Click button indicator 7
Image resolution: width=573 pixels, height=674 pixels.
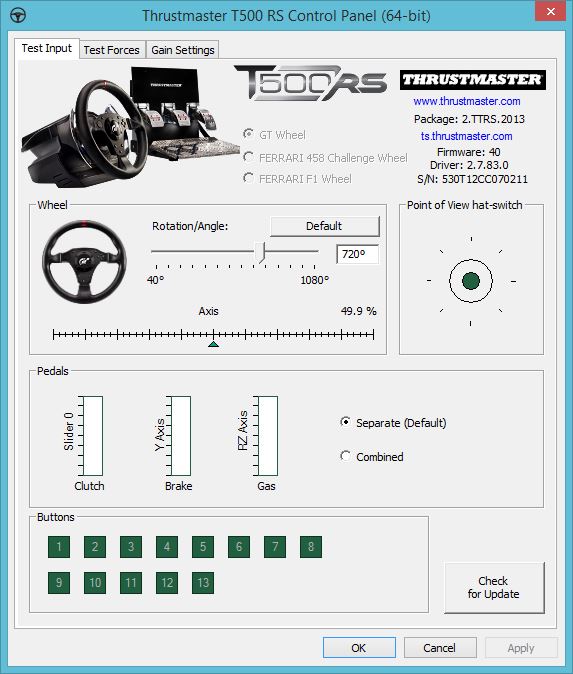coord(275,547)
